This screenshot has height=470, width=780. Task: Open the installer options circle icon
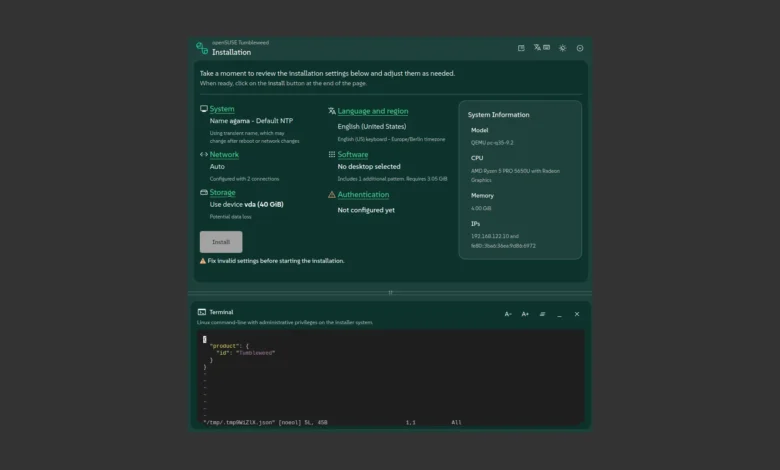pos(580,48)
